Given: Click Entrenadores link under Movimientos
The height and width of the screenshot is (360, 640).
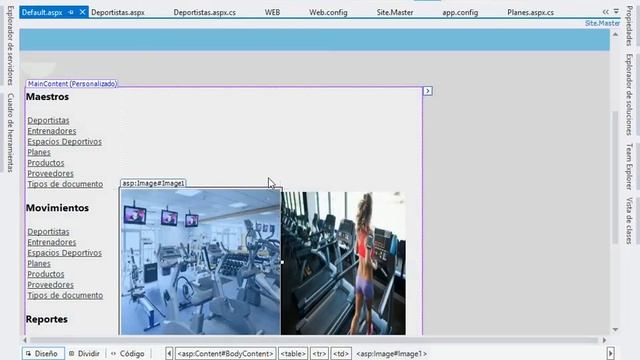Looking at the screenshot, I should pos(51,242).
